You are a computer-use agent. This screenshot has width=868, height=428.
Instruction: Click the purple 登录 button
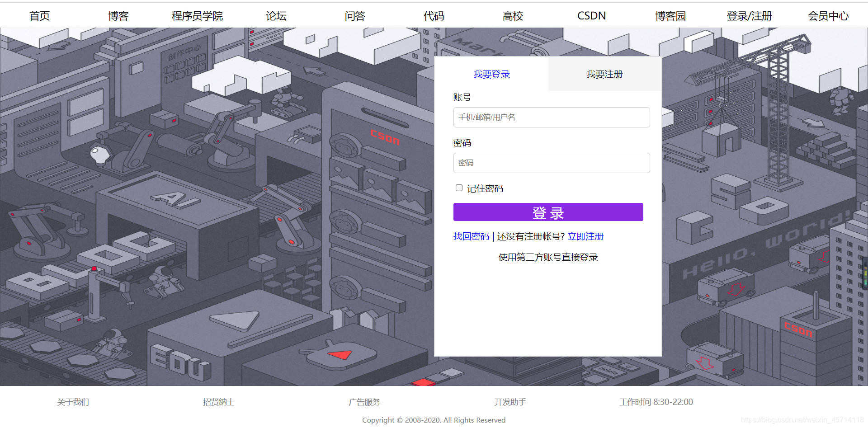548,212
